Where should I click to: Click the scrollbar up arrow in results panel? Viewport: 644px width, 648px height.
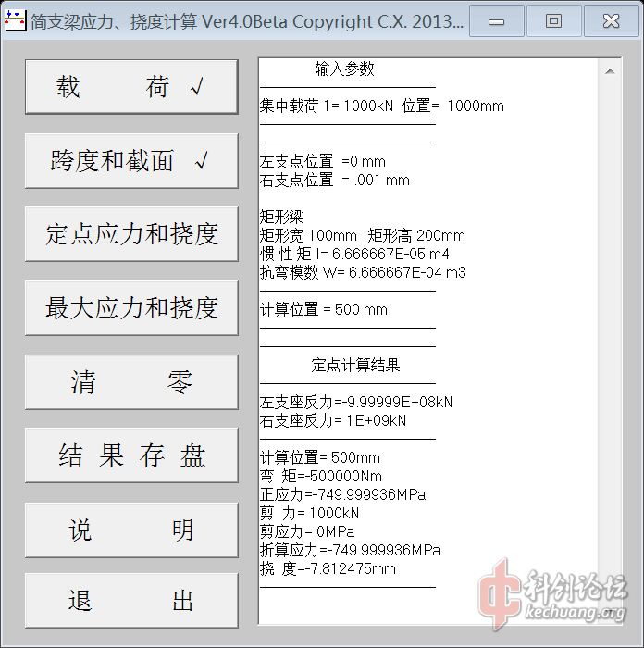pos(611,70)
